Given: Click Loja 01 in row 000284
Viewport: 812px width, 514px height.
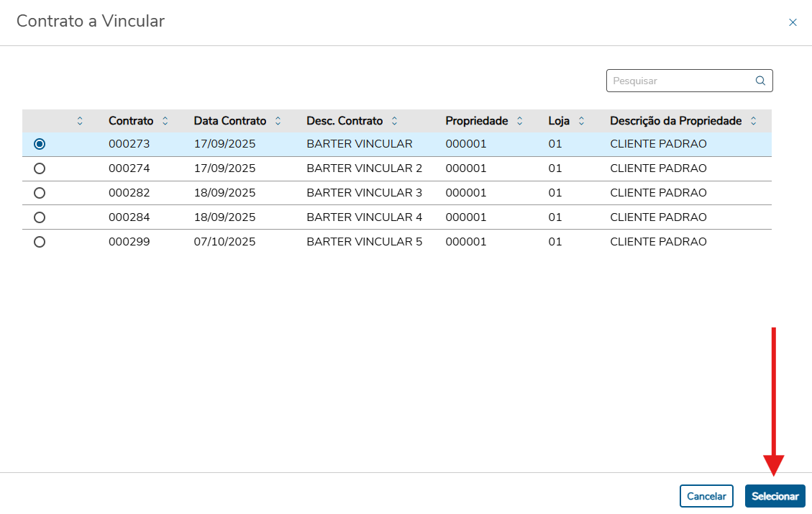Looking at the screenshot, I should pos(555,217).
